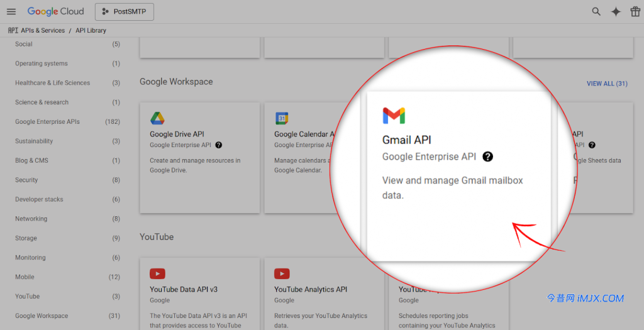644x330 pixels.
Task: Click the Gmail API description text
Action: pos(452,187)
